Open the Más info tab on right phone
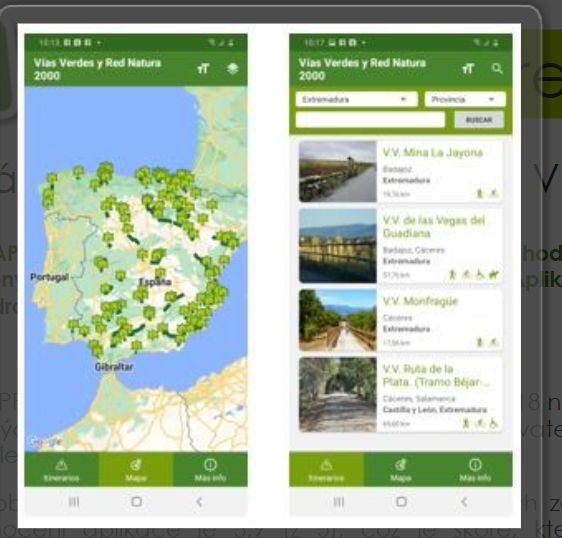562x538 pixels. click(x=475, y=469)
